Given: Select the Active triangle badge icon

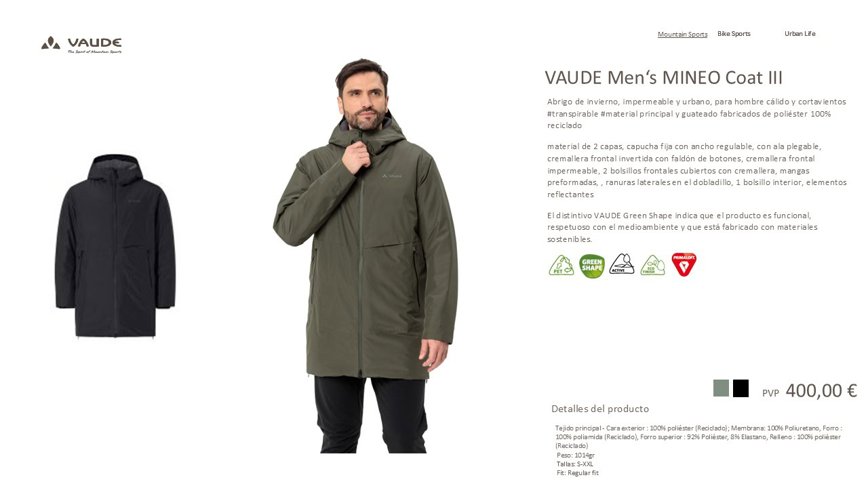Looking at the screenshot, I should click(x=622, y=264).
